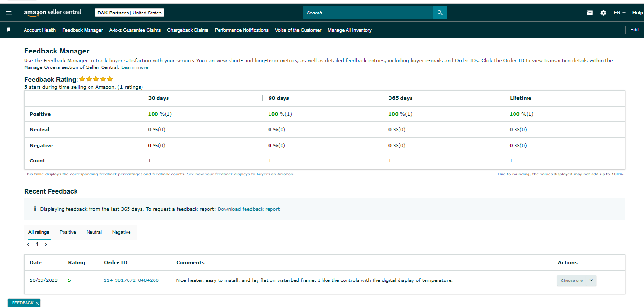The image size is (644, 307).
Task: Open the mail messages icon
Action: tap(590, 13)
